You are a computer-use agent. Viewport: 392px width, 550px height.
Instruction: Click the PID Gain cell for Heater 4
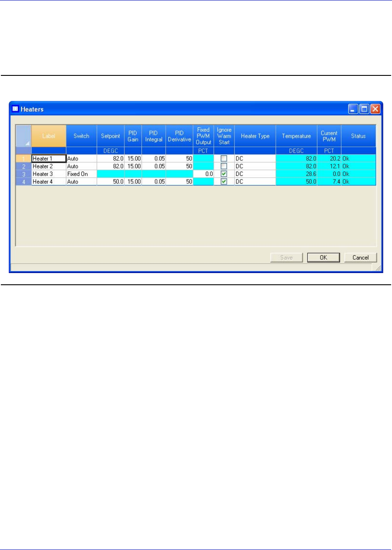click(133, 182)
